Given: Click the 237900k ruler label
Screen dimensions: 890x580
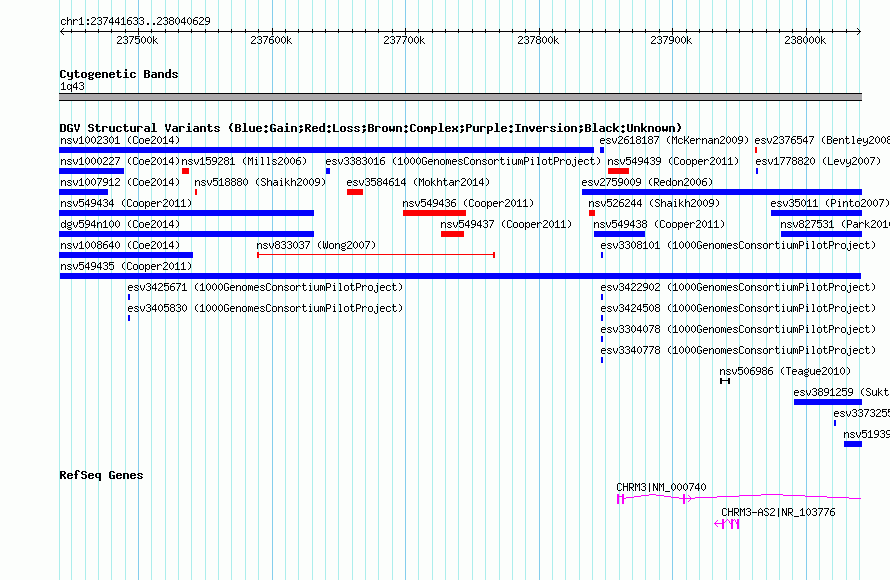Looking at the screenshot, I should 671,40.
